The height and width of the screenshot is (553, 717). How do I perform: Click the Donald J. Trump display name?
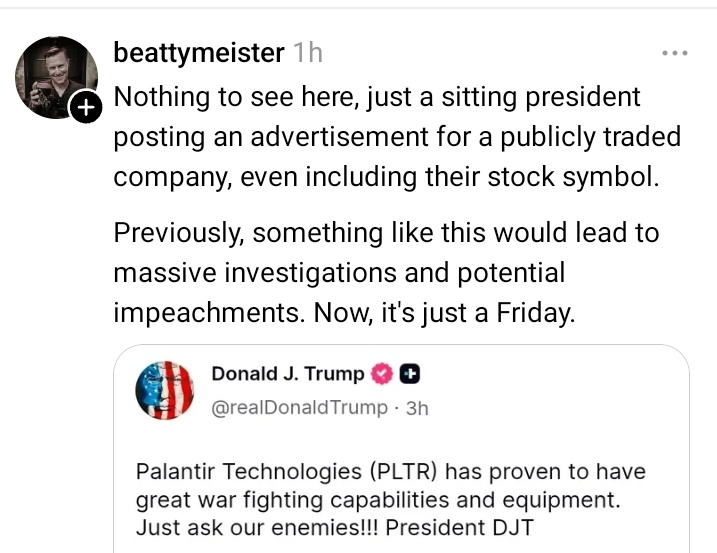click(287, 375)
